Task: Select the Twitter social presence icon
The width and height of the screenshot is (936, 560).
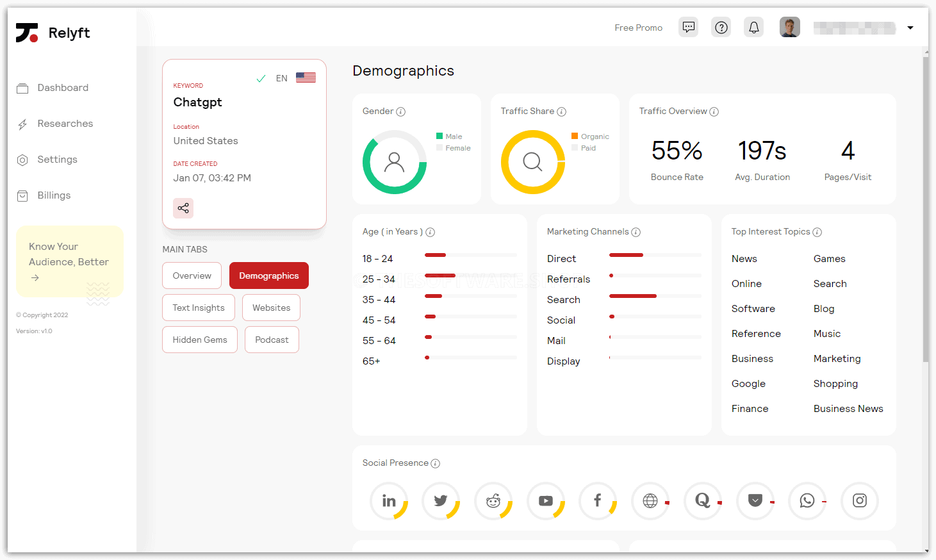Action: coord(441,501)
